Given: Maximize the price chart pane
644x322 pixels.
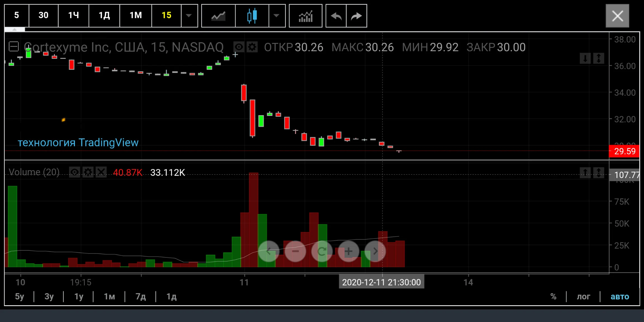Looking at the screenshot, I should point(598,58).
